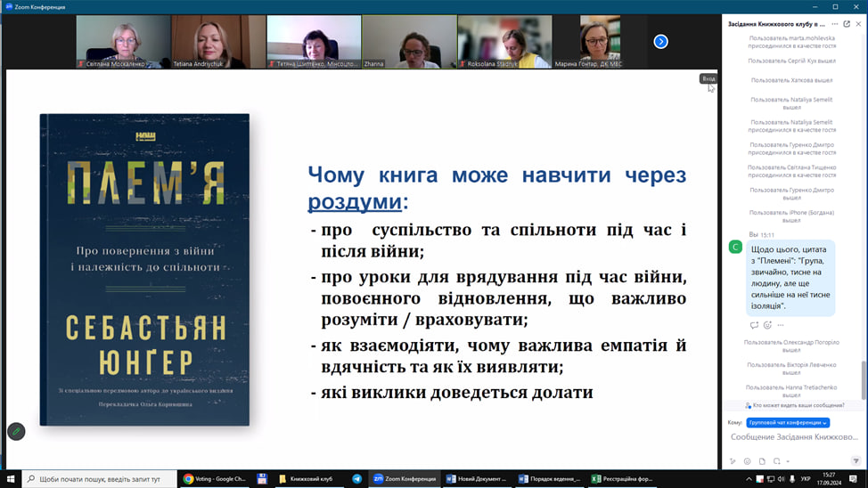The height and width of the screenshot is (488, 868).
Task: Send the chat message
Action: (x=856, y=461)
